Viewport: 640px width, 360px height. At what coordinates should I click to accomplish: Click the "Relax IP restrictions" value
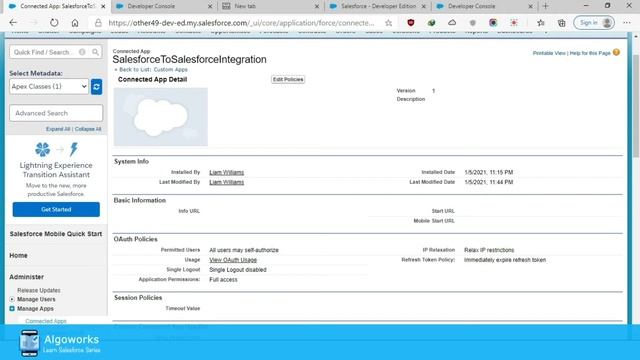click(489, 250)
